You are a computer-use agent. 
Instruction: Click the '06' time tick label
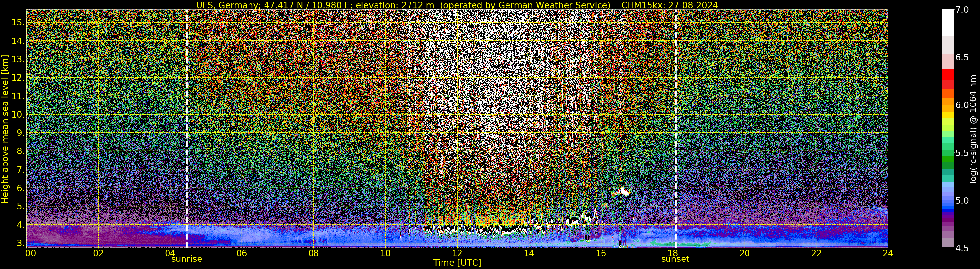(242, 253)
